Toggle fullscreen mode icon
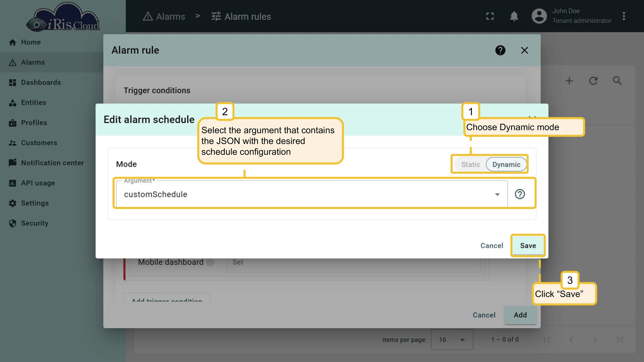This screenshot has width=644, height=362. coord(490,16)
